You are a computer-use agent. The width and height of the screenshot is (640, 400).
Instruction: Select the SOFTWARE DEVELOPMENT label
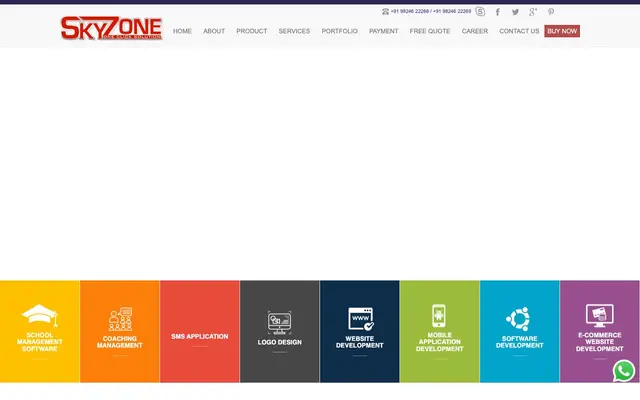click(520, 342)
